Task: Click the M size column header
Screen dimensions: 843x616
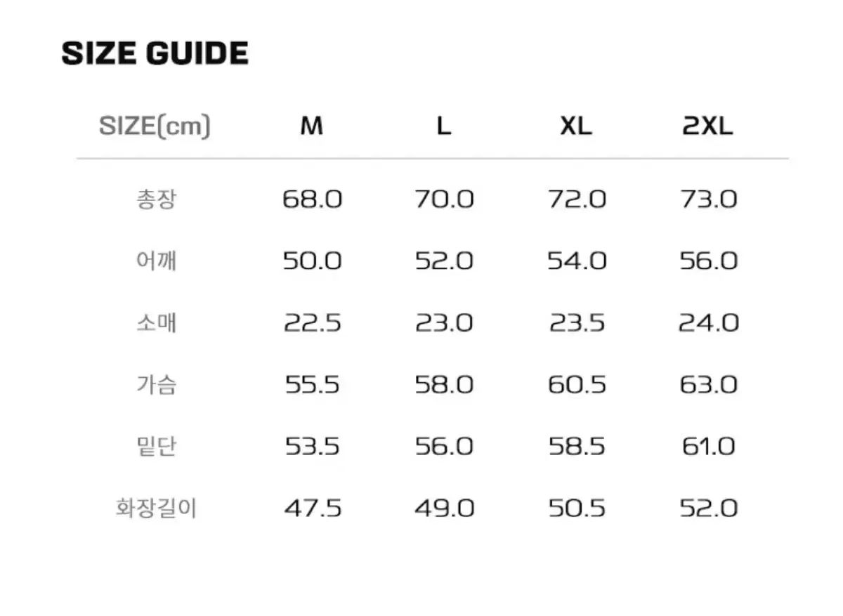Action: (311, 126)
